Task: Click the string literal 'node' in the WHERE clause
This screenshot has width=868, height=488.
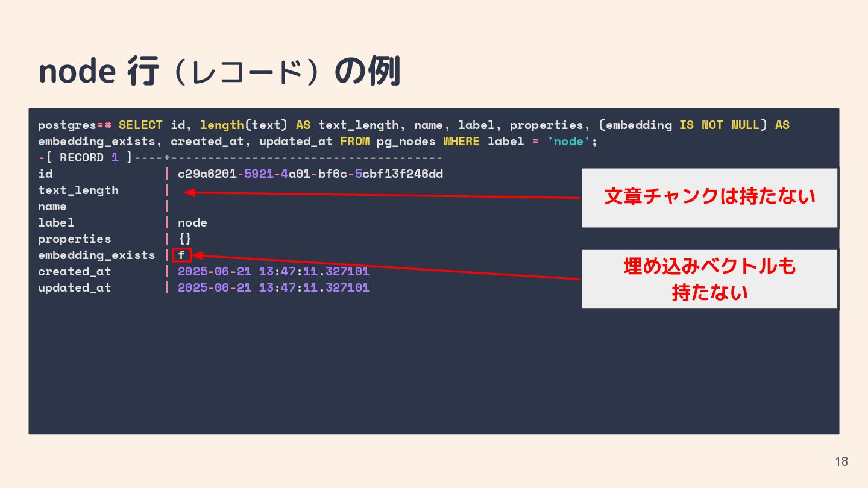Action: pos(569,141)
